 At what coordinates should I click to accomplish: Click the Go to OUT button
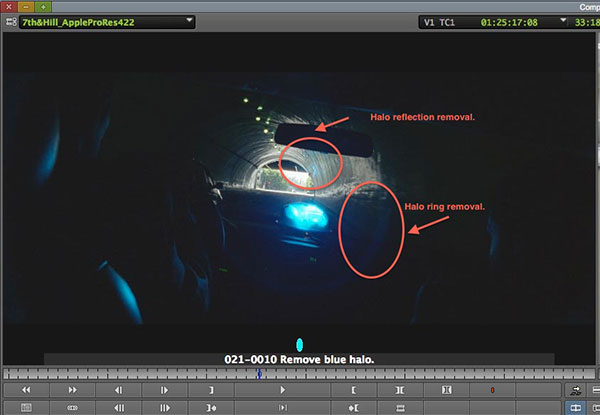tap(211, 408)
